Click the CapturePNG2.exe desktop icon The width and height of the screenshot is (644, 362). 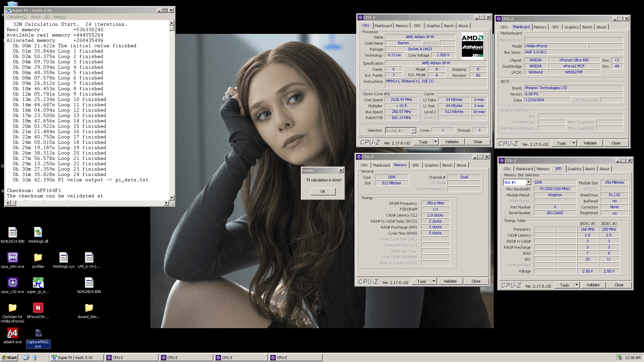point(38,333)
